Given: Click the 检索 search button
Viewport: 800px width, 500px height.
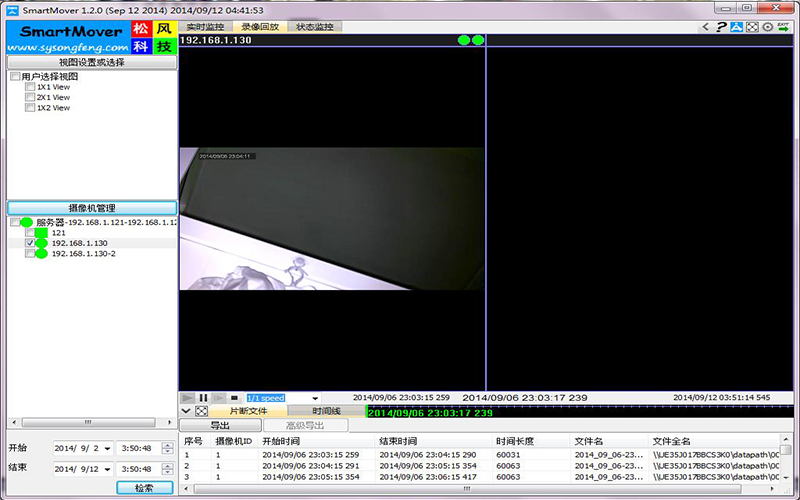Looking at the screenshot, I should (x=144, y=488).
